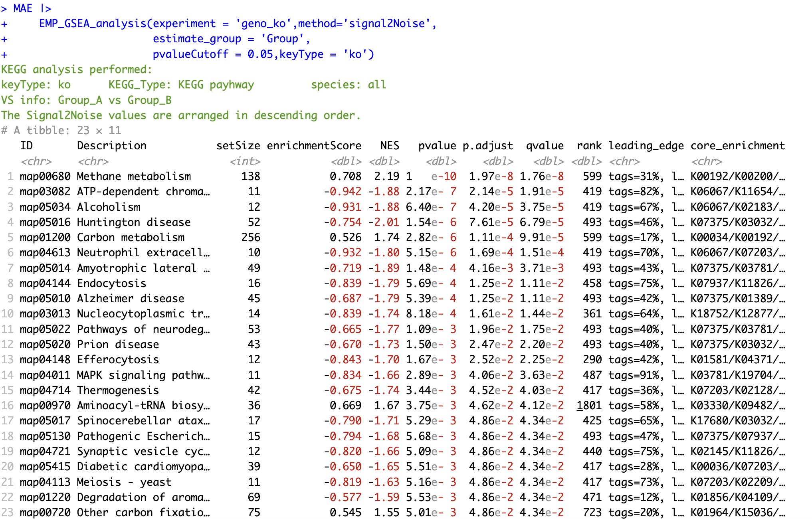Click the p.adjust column header
The image size is (812, 519).
pos(487,146)
